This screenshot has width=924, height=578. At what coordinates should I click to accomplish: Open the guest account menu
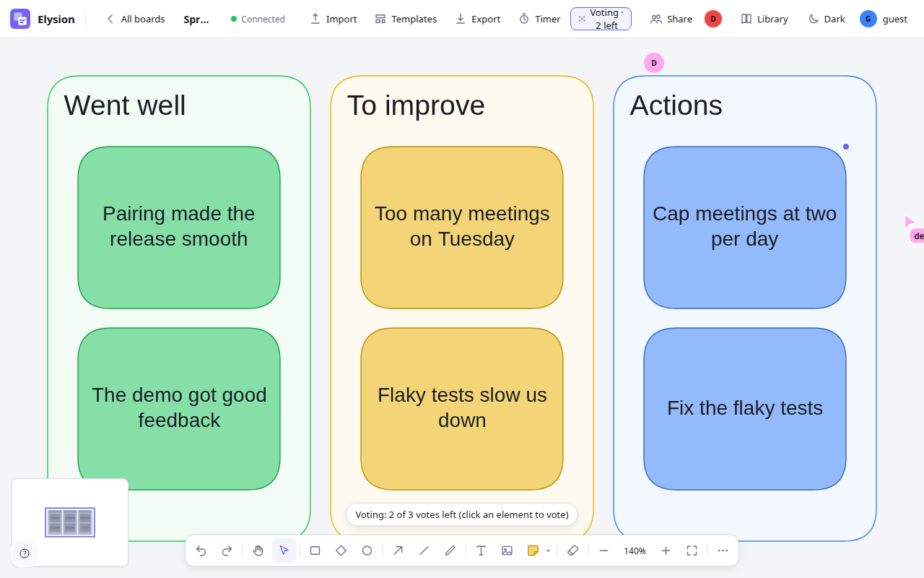click(884, 19)
